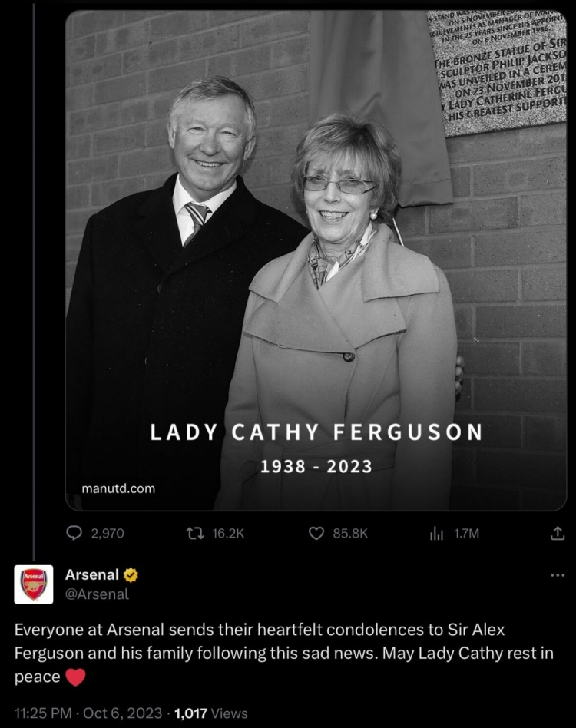The height and width of the screenshot is (728, 576).
Task: Click the @Arsenal handle
Action: pos(97,594)
